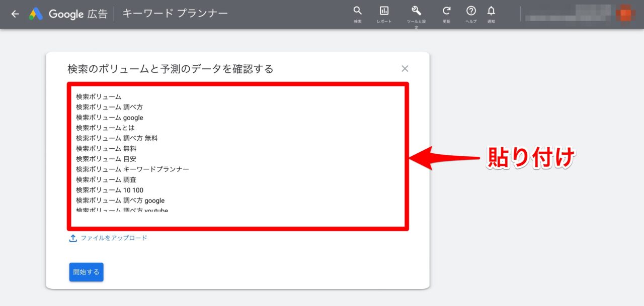
Task: Click the back arrow beside the Google logo
Action: click(14, 14)
